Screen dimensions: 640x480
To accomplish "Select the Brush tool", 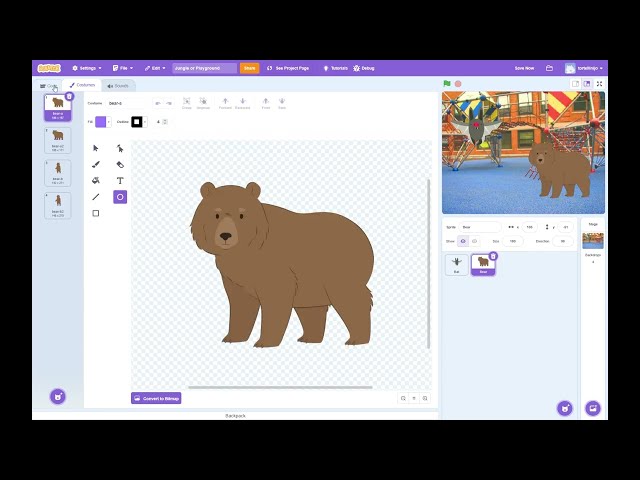I will (96, 164).
